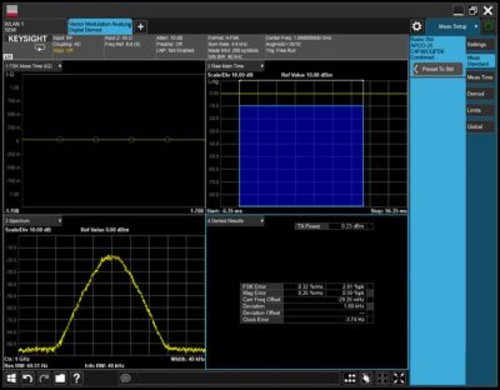Click the four-pane view icon
This screenshot has height=390, width=500.
382,378
